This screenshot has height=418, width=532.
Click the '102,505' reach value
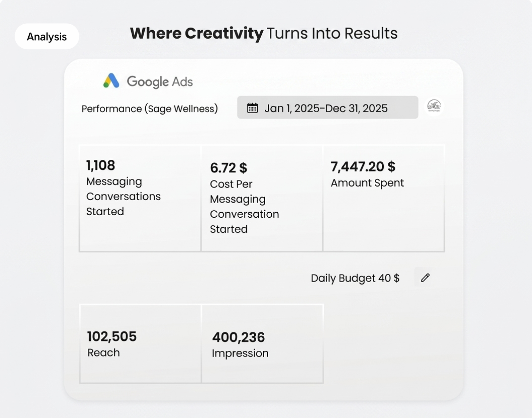(112, 336)
